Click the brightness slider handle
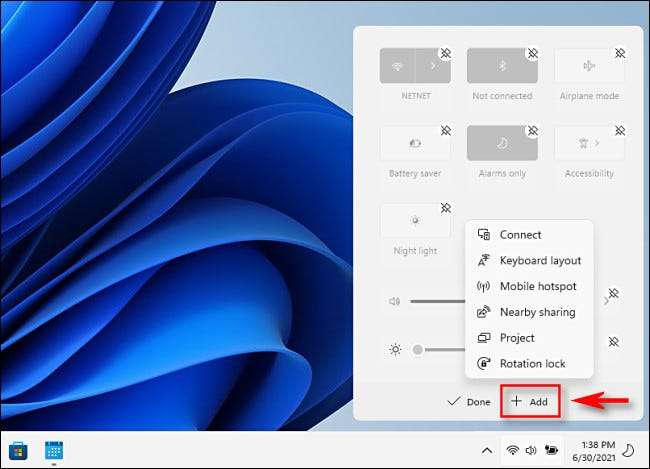Screen dimensions: 650x469 point(418,350)
